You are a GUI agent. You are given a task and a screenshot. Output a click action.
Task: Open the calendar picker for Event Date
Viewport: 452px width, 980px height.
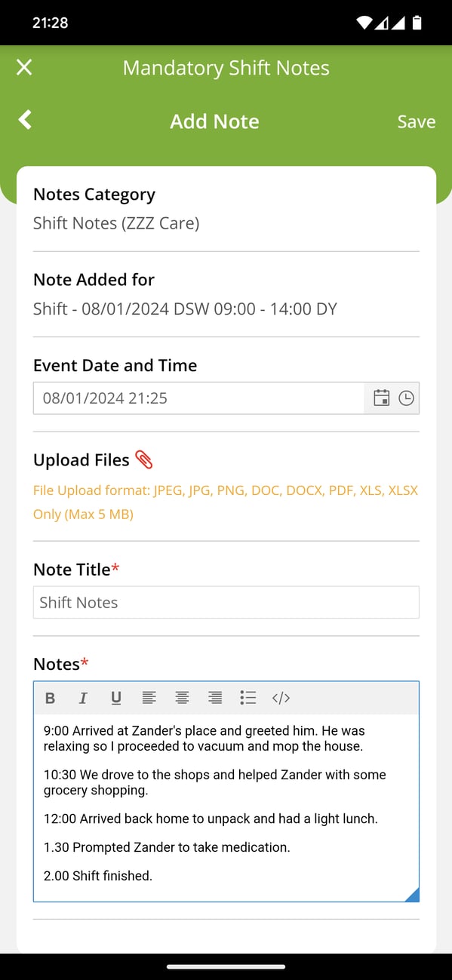pyautogui.click(x=382, y=398)
